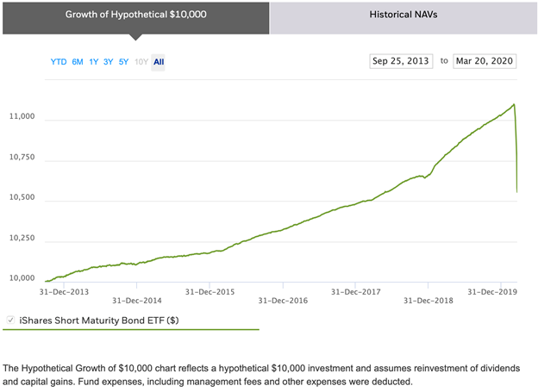Select the Growth of Hypothetical $10,000 tab
This screenshot has height=392, width=538.
point(135,16)
